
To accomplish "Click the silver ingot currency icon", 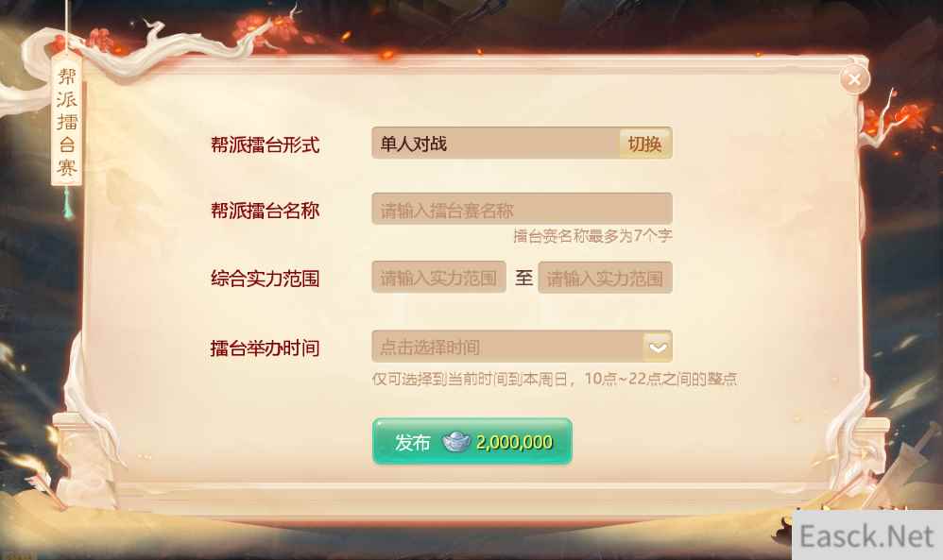I will click(x=455, y=442).
